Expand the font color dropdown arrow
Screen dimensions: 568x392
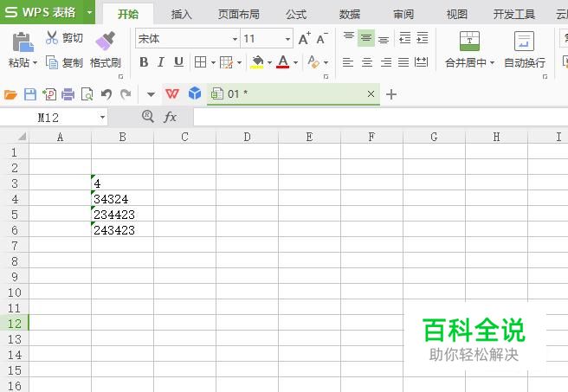tap(295, 62)
